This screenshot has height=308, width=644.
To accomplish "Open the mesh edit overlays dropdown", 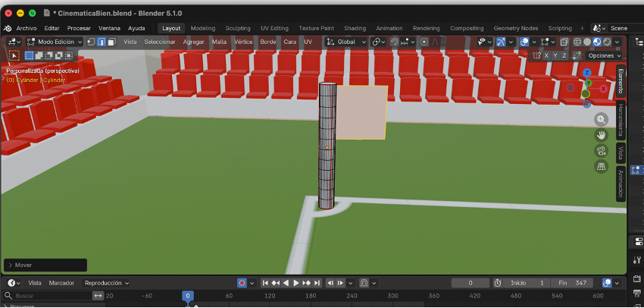I will pos(548,42).
